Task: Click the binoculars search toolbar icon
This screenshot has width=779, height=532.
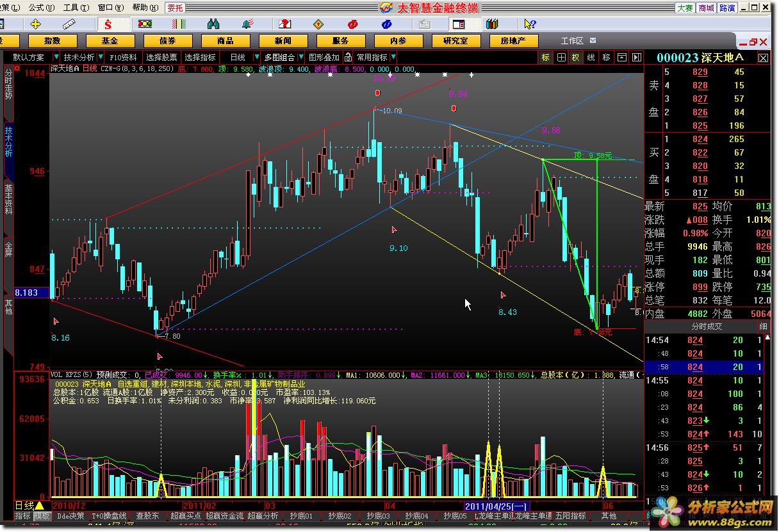Action: (213, 24)
